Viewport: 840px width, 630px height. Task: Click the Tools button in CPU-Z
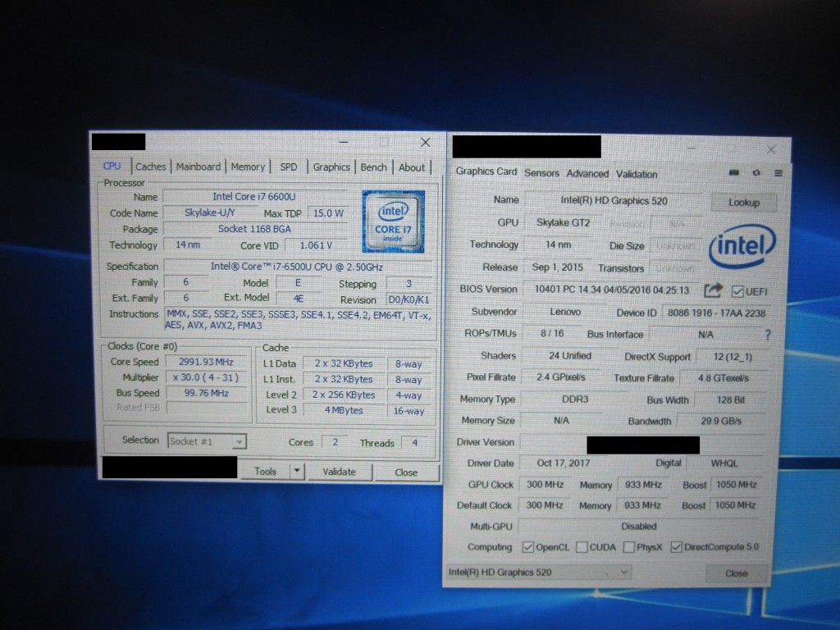(x=265, y=472)
